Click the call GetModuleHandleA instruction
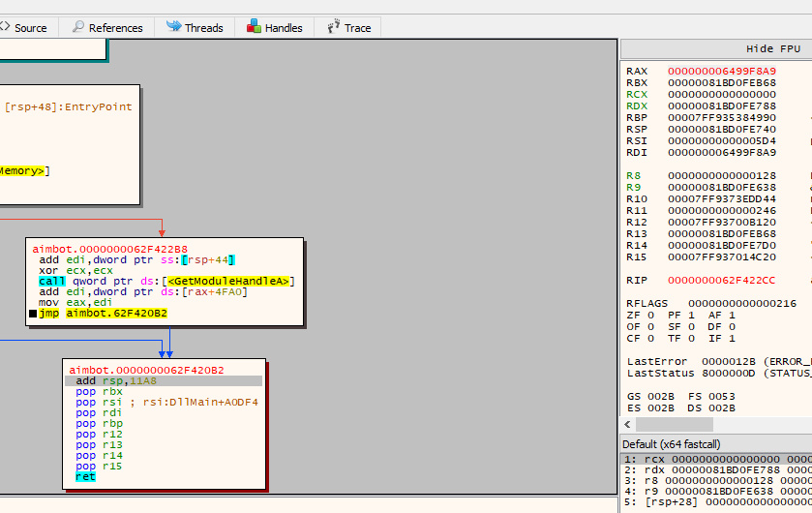Viewport: 812px width, 513px height. point(166,281)
